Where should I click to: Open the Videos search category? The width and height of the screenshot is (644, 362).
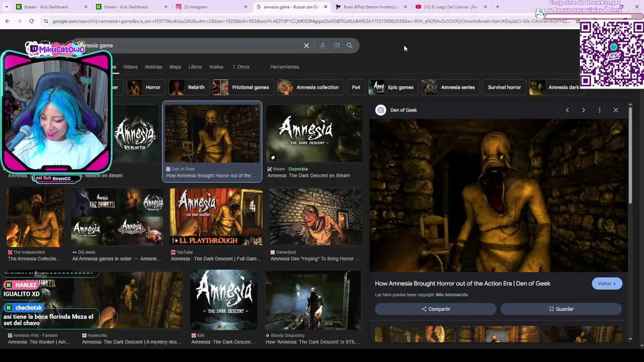coord(130,67)
